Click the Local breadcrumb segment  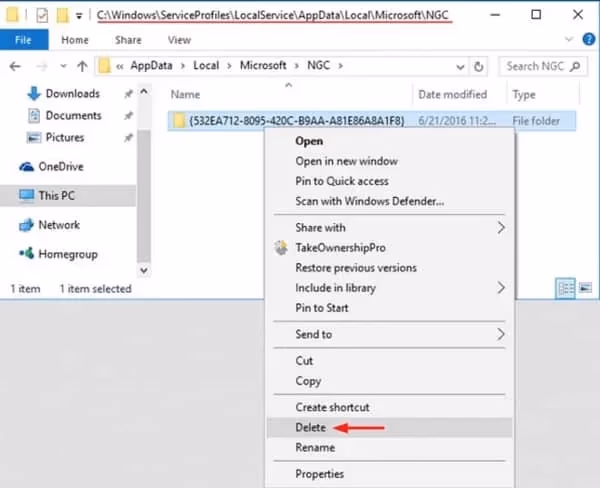(x=206, y=65)
